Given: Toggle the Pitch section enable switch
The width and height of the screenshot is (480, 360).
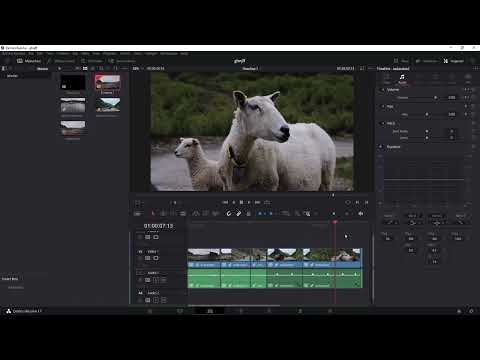Looking at the screenshot, I should 382,123.
